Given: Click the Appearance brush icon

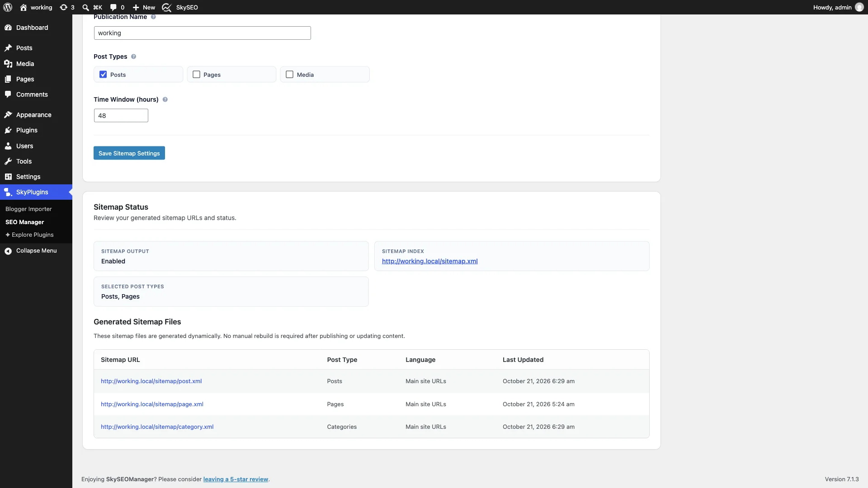Looking at the screenshot, I should 8,115.
